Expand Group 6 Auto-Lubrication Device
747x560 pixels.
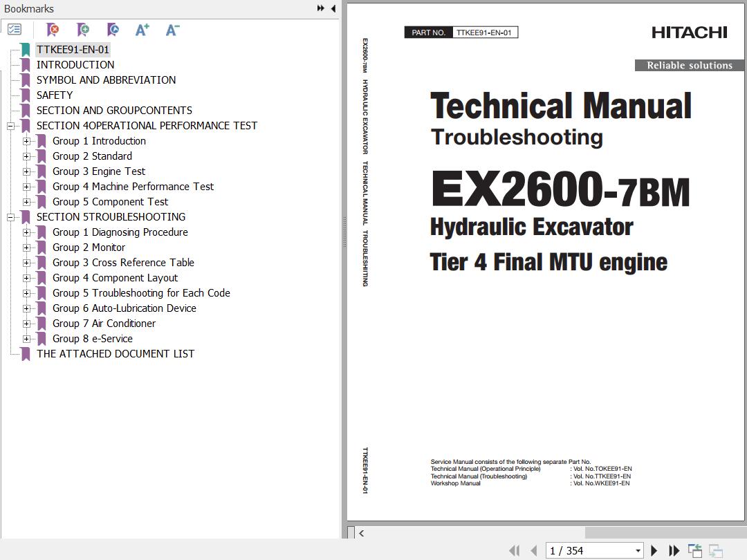click(x=26, y=309)
